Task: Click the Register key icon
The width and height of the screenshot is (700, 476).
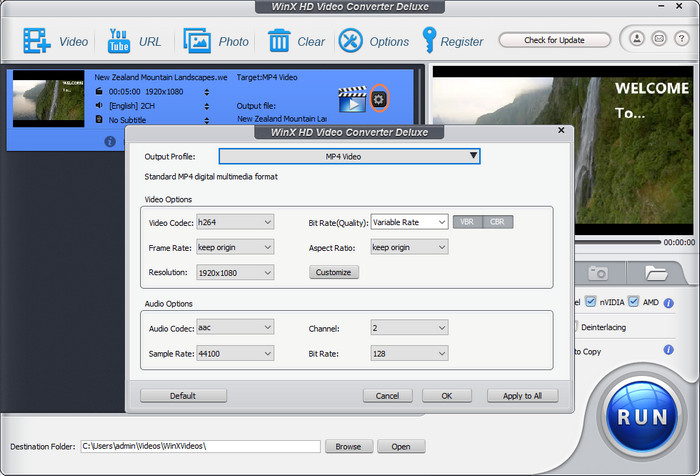Action: point(429,40)
